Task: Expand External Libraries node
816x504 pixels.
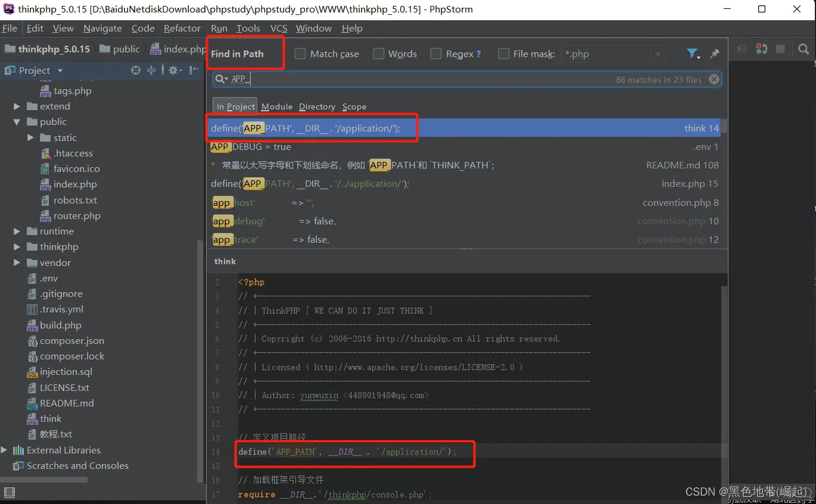Action: (4, 450)
